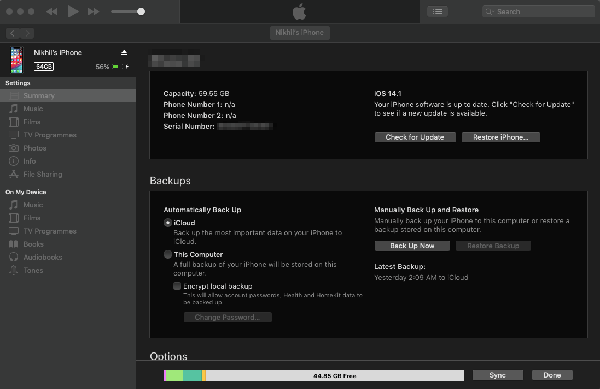Open Audiobooks under On My Device
Image resolution: width=600 pixels, height=389 pixels.
click(68, 257)
